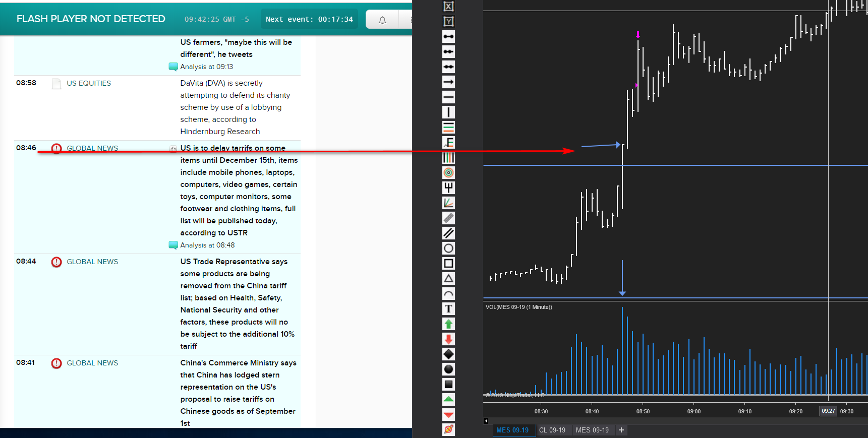Click the X axis tool icon
The height and width of the screenshot is (438, 868).
pyautogui.click(x=448, y=6)
